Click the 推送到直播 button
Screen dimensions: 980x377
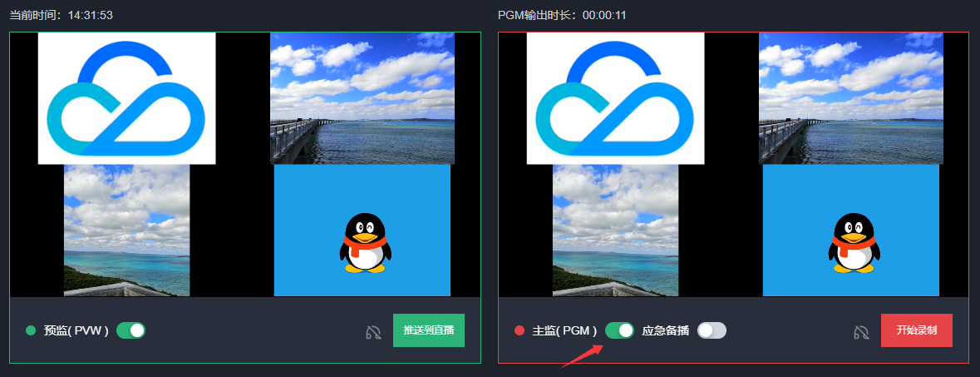(429, 330)
